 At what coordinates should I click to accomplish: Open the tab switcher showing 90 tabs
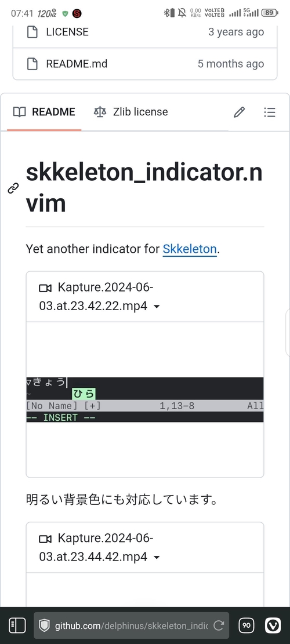pyautogui.click(x=246, y=625)
